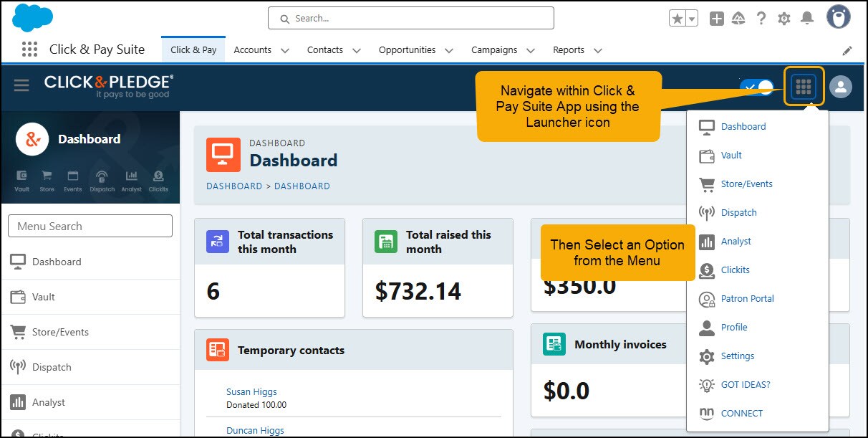This screenshot has height=438, width=868.
Task: Open the Salesforce App Launcher dots icon
Action: 29,49
